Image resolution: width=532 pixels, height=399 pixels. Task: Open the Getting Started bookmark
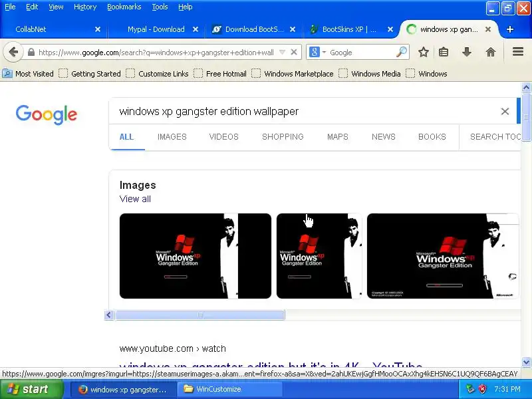click(90, 74)
